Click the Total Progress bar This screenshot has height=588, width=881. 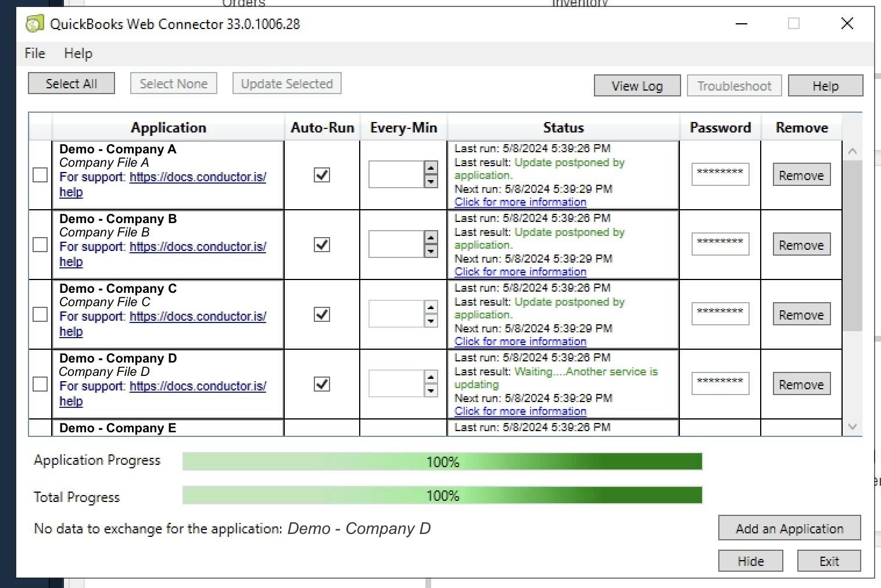coord(442,496)
